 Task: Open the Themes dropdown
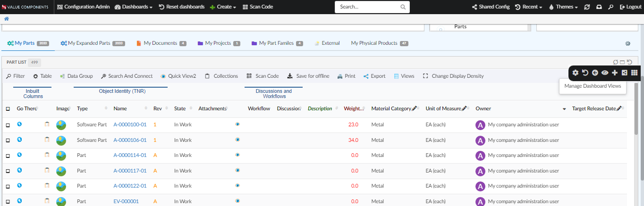click(563, 7)
